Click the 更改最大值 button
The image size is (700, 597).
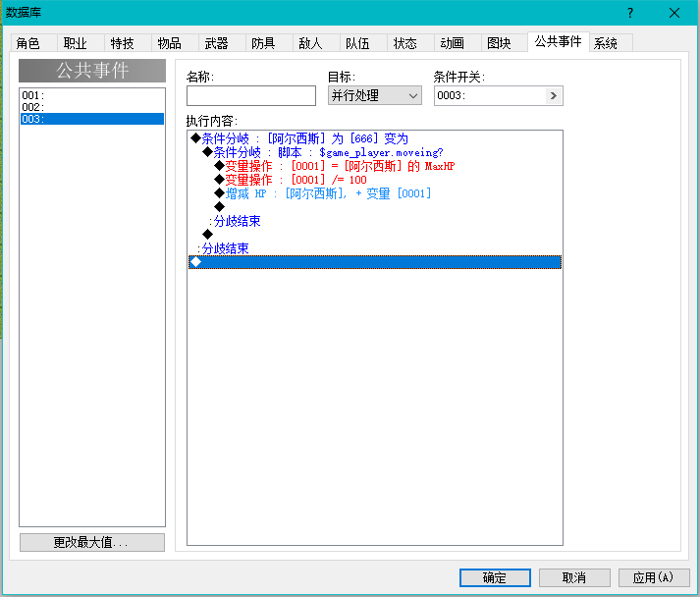92,543
